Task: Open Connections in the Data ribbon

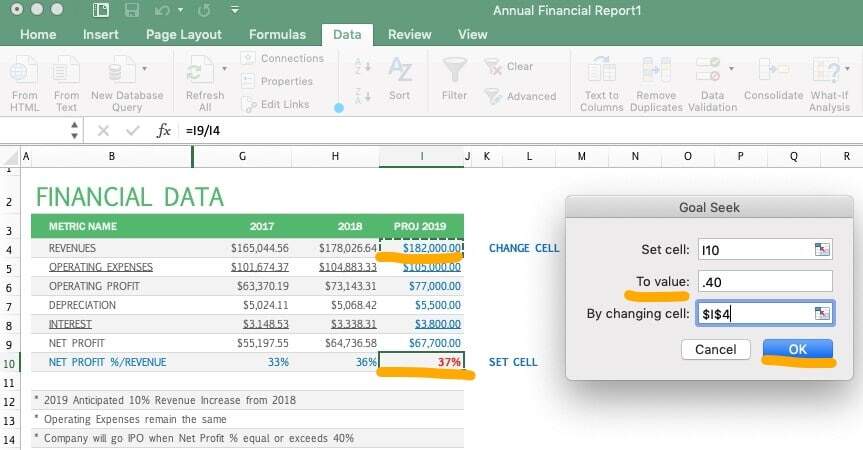Action: pos(283,58)
